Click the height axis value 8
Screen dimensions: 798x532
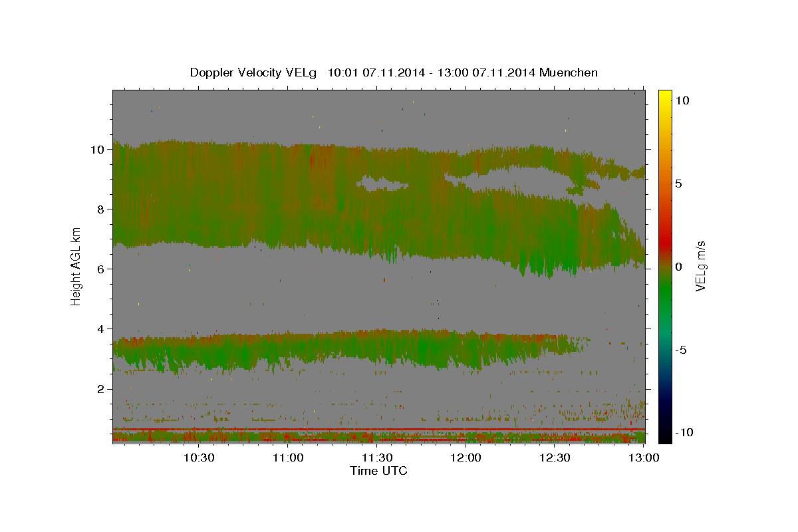(x=101, y=209)
